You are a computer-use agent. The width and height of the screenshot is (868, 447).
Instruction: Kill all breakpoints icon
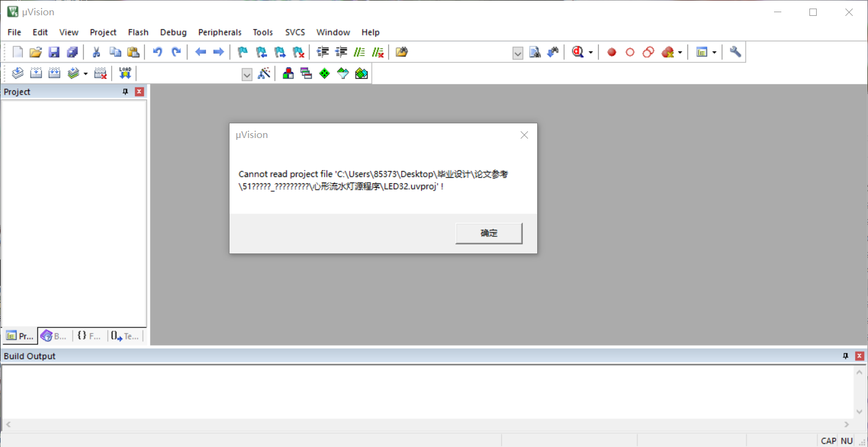coord(668,53)
